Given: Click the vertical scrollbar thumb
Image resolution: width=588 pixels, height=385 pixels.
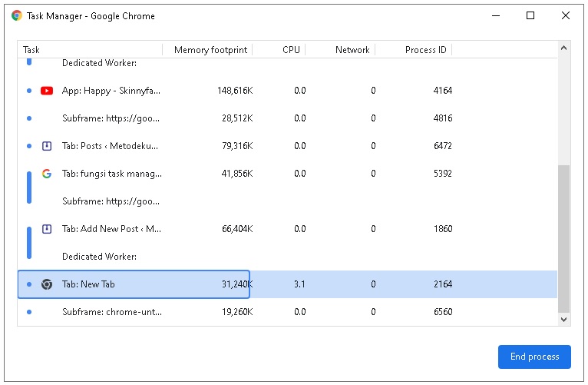Looking at the screenshot, I should 564,238.
